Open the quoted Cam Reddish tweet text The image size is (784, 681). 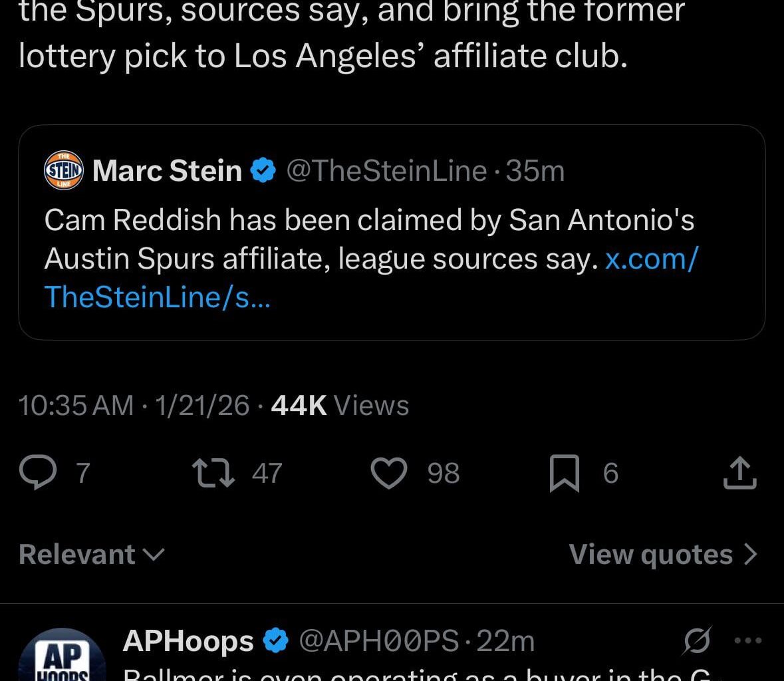[319, 239]
